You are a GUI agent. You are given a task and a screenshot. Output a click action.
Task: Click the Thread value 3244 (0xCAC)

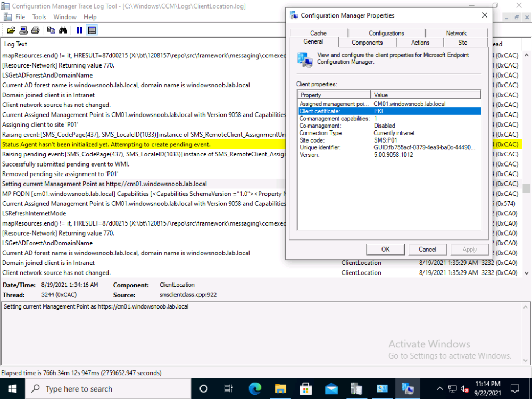[x=59, y=295]
